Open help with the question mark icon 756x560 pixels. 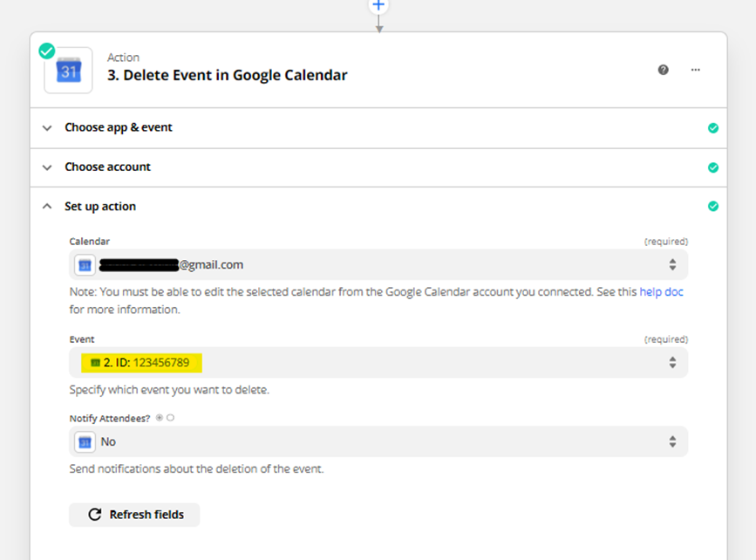(664, 70)
